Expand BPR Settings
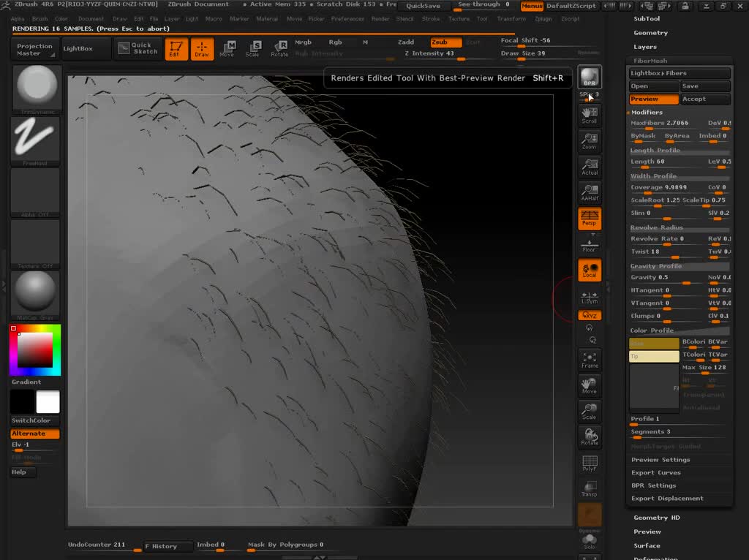 tap(653, 485)
